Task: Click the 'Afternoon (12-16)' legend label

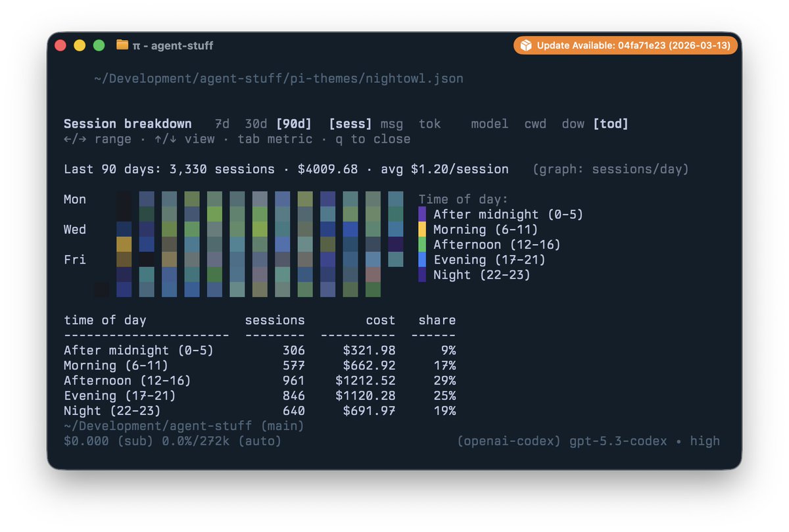Action: point(497,245)
